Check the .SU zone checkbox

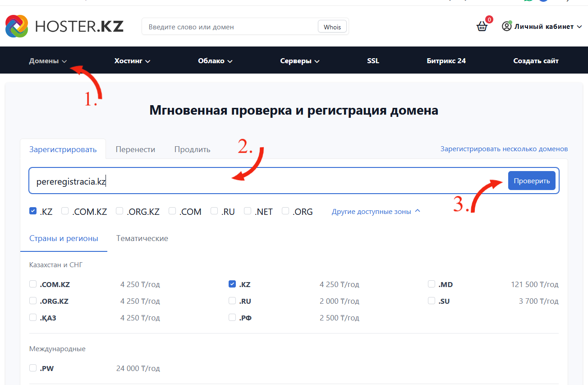(x=432, y=301)
